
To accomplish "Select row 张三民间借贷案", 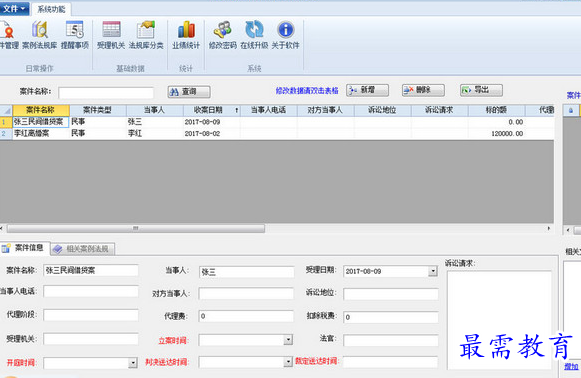I will [277, 122].
